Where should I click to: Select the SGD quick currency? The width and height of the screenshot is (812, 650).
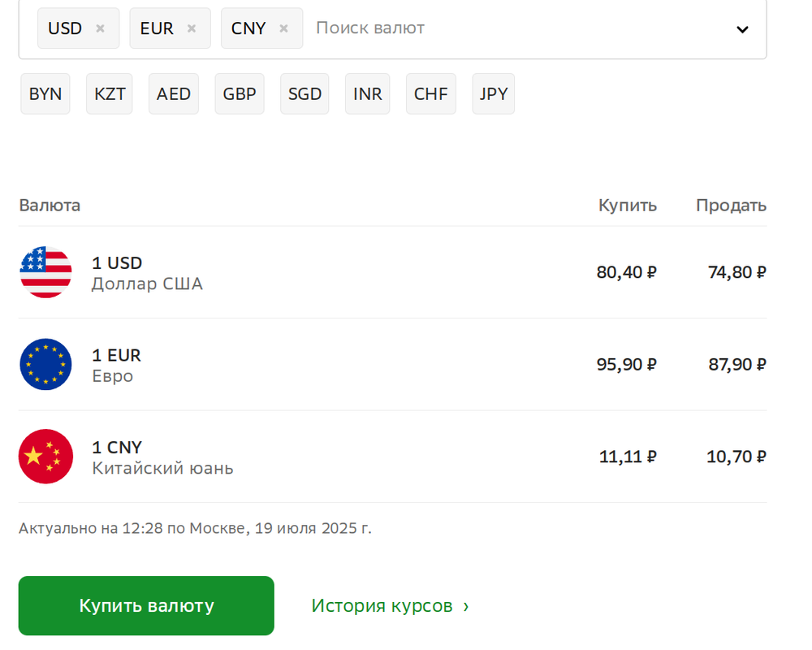pyautogui.click(x=304, y=93)
